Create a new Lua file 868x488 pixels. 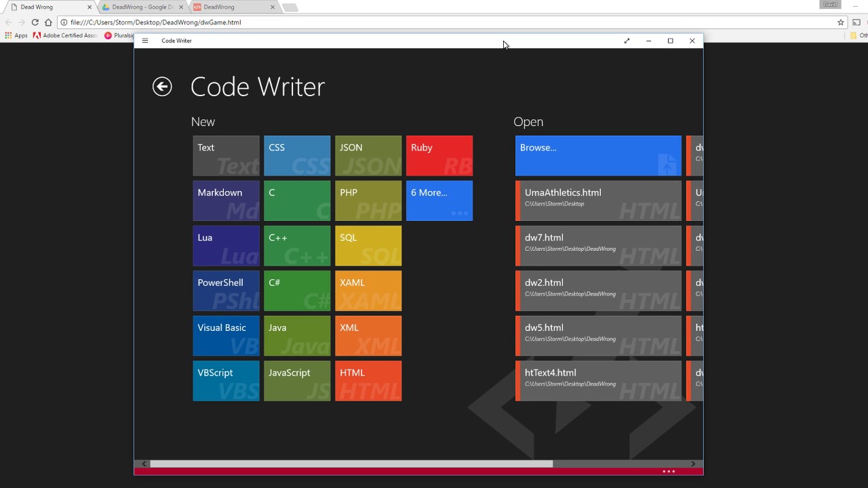(226, 246)
